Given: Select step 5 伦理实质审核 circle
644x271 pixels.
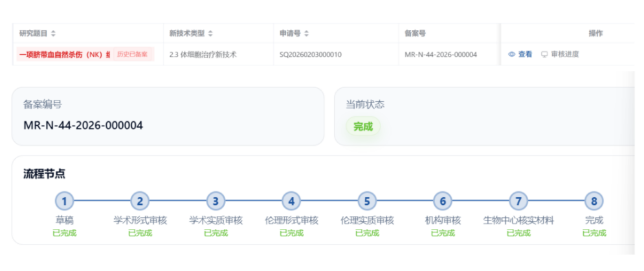Looking at the screenshot, I should click(x=367, y=202).
